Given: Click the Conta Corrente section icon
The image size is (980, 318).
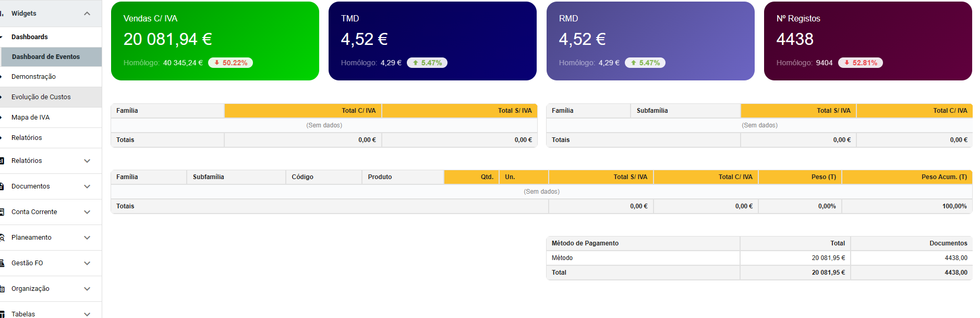Looking at the screenshot, I should click(2, 212).
